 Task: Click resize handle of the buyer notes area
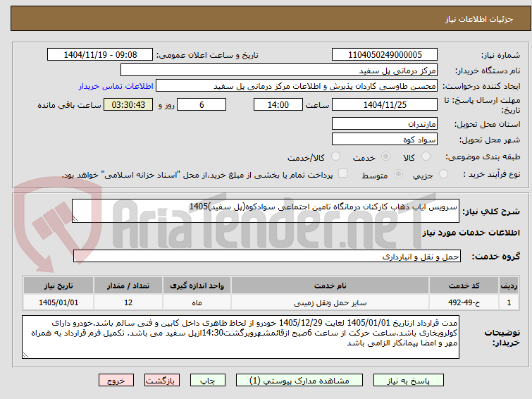pyautogui.click(x=25, y=355)
